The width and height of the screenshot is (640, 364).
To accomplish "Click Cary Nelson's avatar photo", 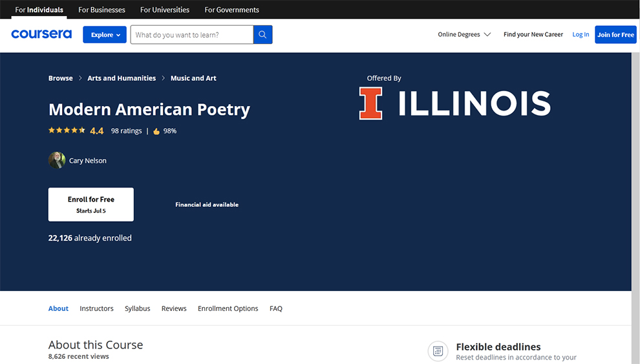I will [57, 160].
